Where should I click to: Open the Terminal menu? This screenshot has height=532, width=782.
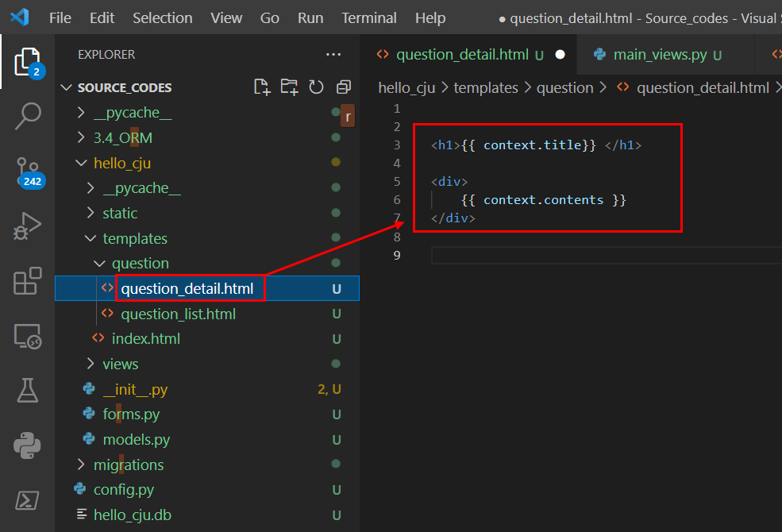[x=369, y=18]
